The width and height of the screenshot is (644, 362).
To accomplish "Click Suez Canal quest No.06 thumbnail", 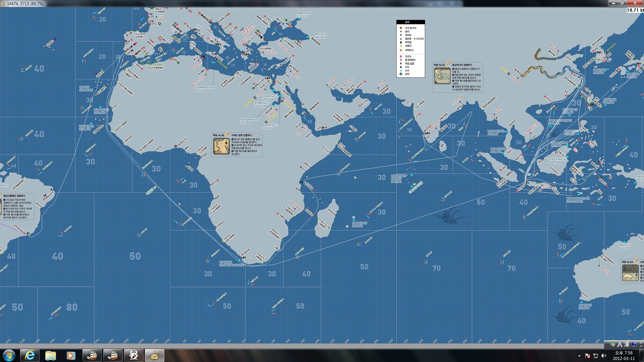I will pyautogui.click(x=221, y=146).
